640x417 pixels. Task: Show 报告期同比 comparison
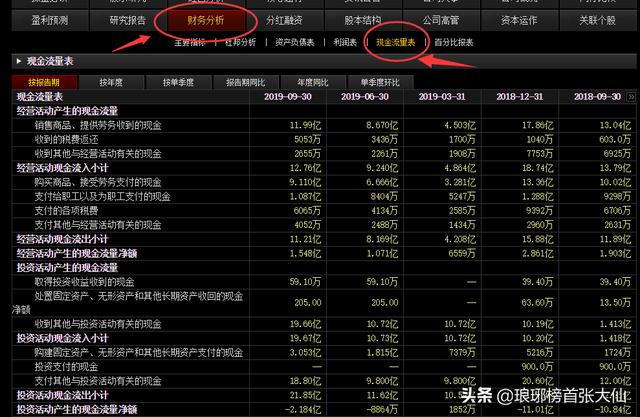(x=246, y=82)
